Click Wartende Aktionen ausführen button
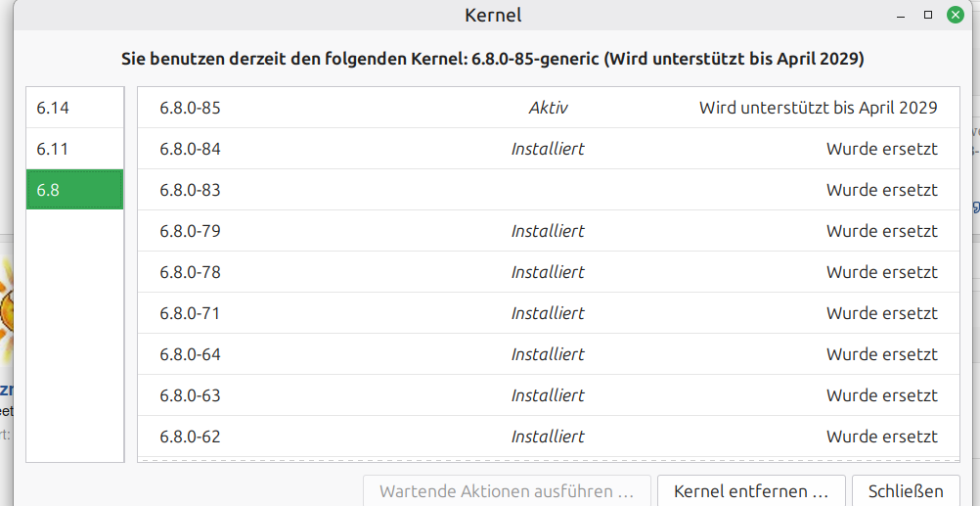Image resolution: width=980 pixels, height=506 pixels. click(x=507, y=490)
